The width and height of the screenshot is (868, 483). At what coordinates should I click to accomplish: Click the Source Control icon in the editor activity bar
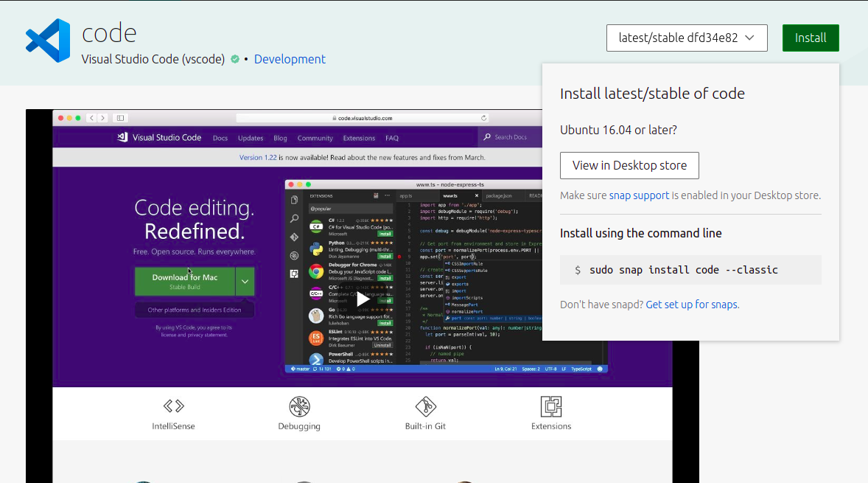[294, 237]
